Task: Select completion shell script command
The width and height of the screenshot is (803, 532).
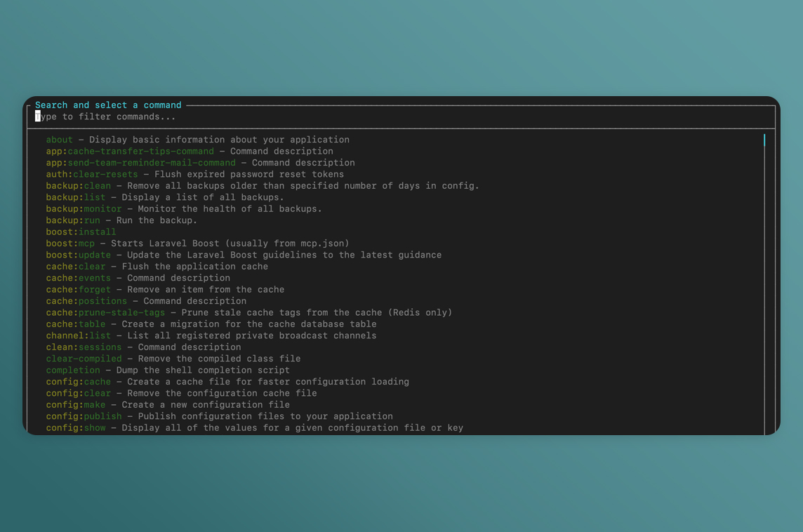Action: pos(73,370)
